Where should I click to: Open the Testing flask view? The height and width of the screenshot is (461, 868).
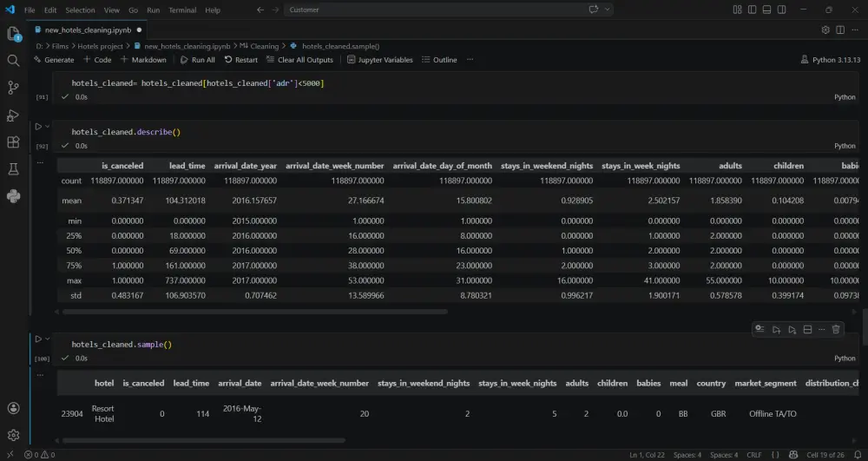tap(13, 168)
